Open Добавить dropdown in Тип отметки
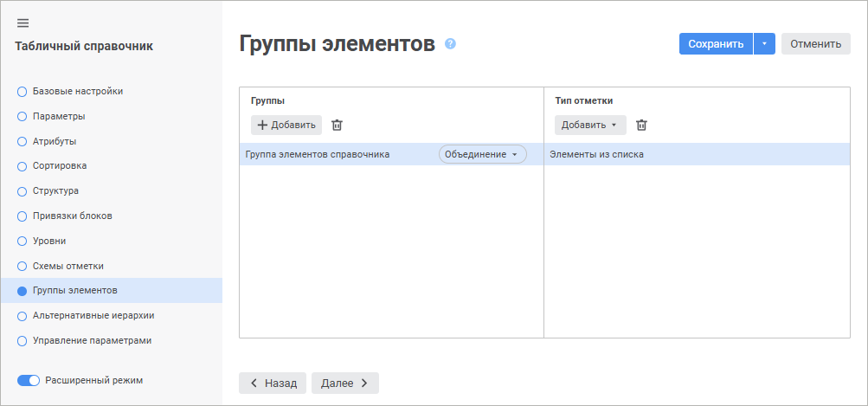This screenshot has height=406, width=868. tap(590, 126)
